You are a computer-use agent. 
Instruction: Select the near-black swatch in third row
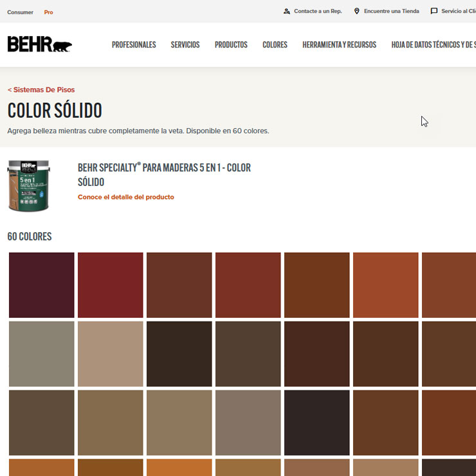point(317,423)
